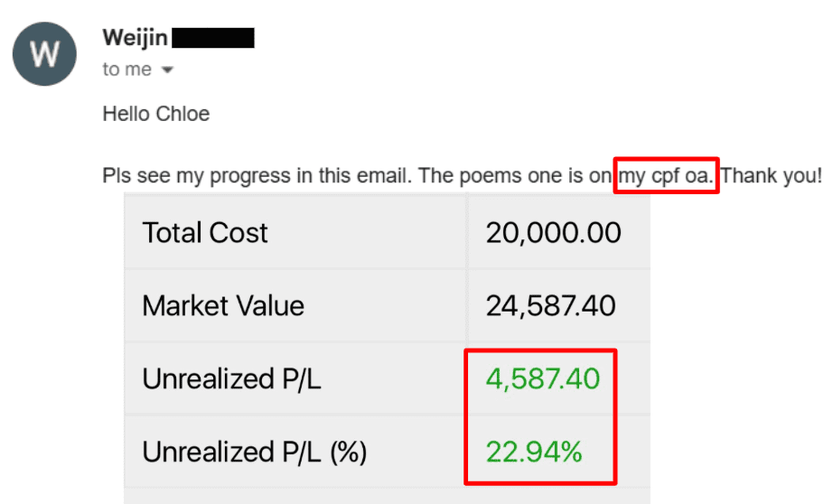Click the 20,000.00 total cost value
The width and height of the screenshot is (824, 504).
[553, 233]
